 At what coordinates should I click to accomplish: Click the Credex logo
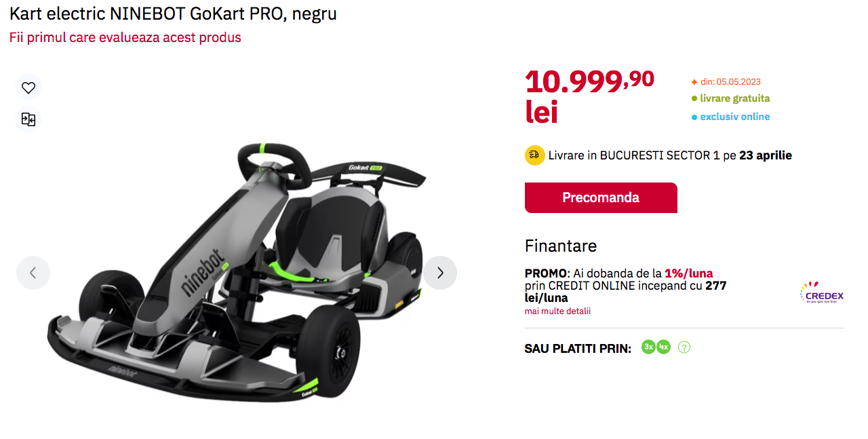pos(821,293)
